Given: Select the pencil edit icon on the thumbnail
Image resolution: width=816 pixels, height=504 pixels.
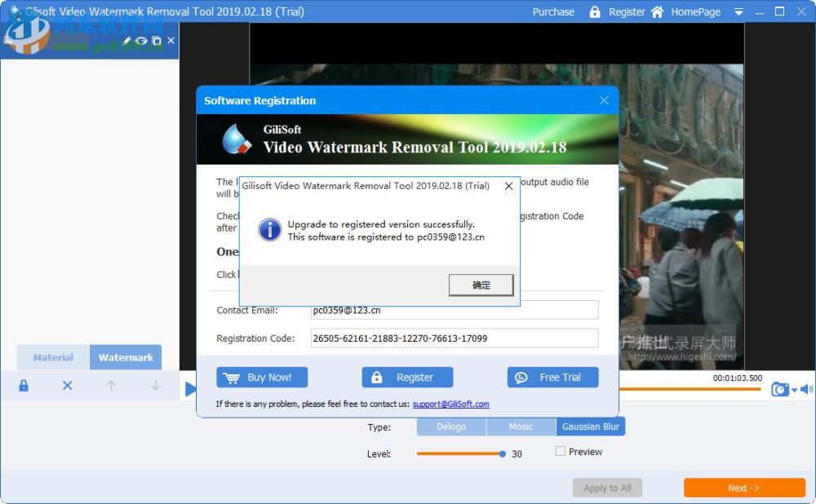Looking at the screenshot, I should [127, 39].
